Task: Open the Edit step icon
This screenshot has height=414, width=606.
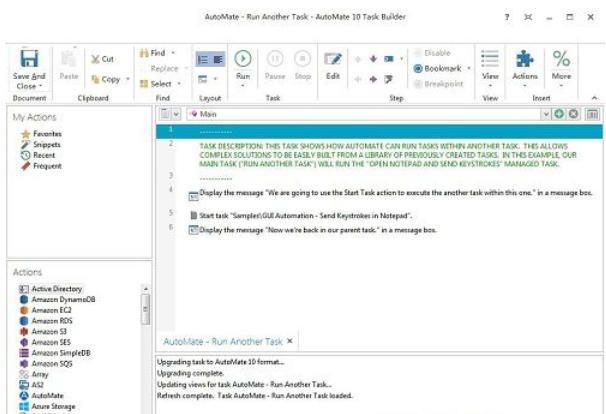Action: [x=333, y=59]
